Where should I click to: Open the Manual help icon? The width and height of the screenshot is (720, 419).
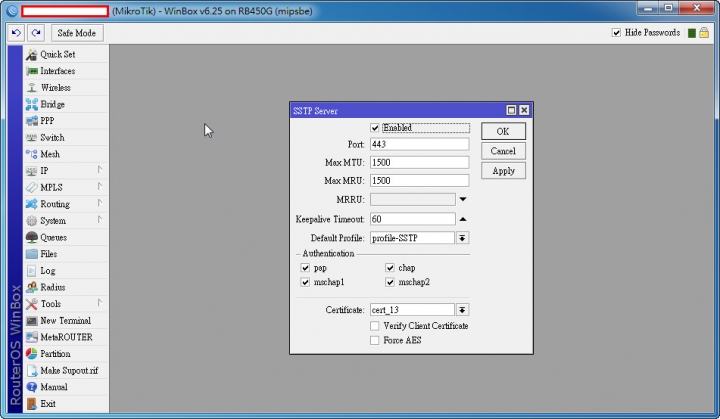pyautogui.click(x=32, y=387)
